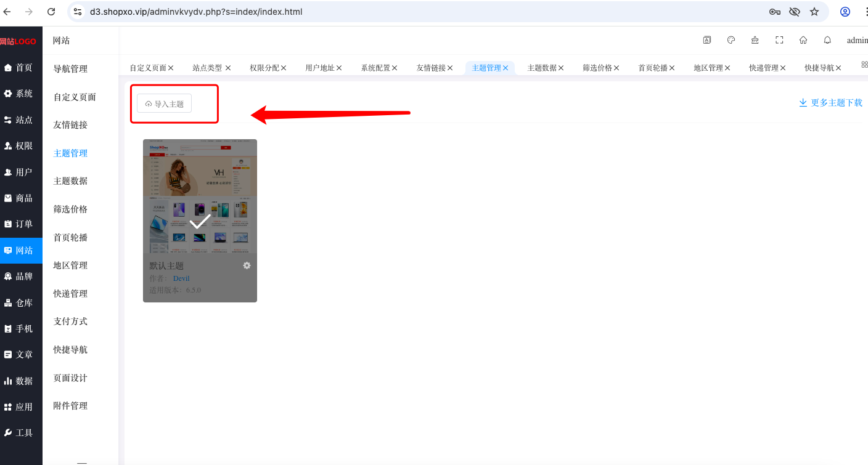868x465 pixels.
Task: Click the password key icon in address bar
Action: [x=775, y=12]
